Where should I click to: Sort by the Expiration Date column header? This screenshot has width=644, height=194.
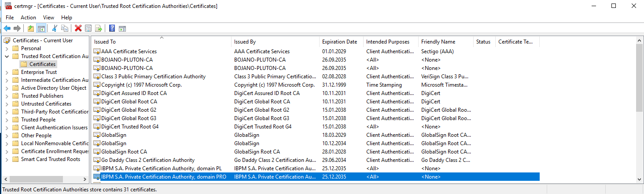pos(341,42)
